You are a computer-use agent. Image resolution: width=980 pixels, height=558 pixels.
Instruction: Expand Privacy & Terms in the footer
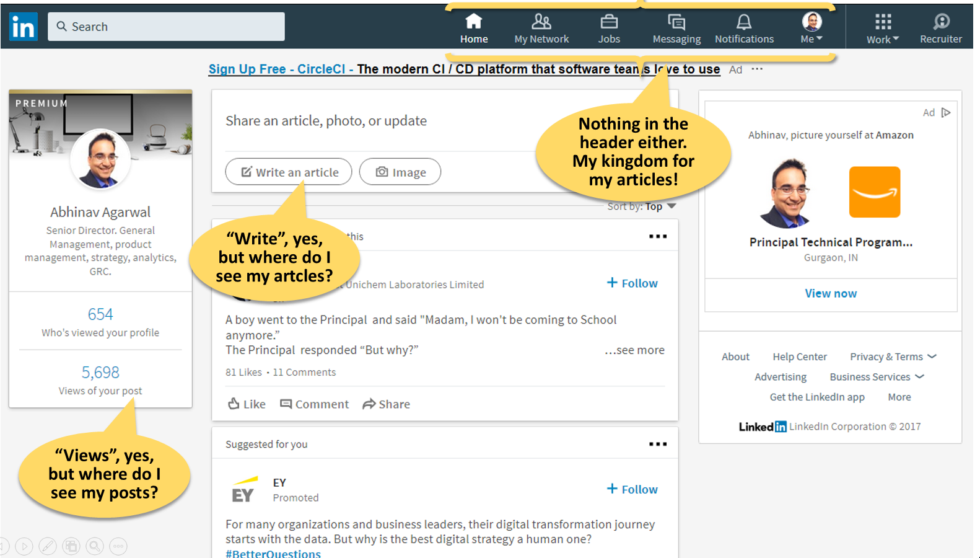click(893, 356)
